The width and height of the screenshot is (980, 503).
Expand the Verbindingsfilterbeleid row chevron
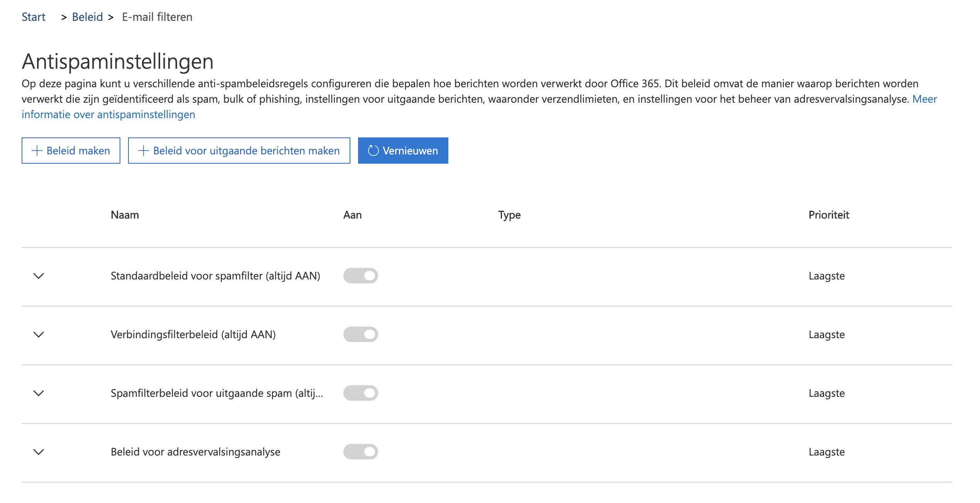(x=39, y=334)
